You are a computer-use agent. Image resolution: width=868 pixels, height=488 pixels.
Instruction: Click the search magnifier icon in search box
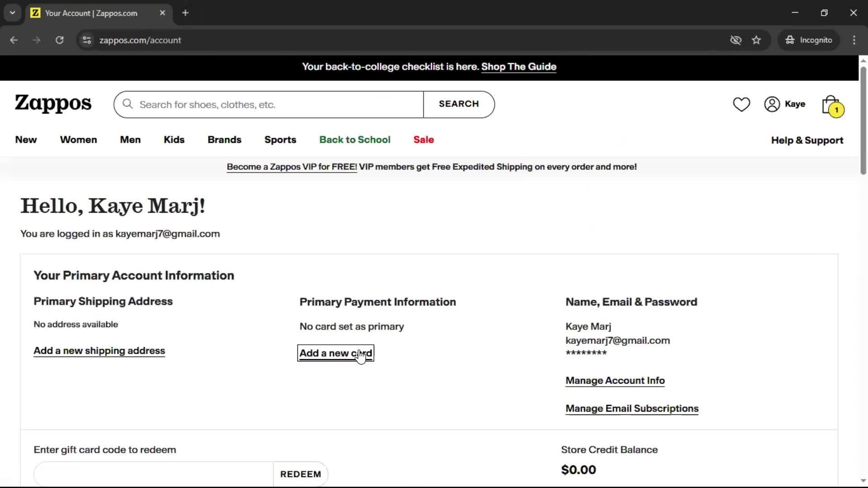pos(128,104)
